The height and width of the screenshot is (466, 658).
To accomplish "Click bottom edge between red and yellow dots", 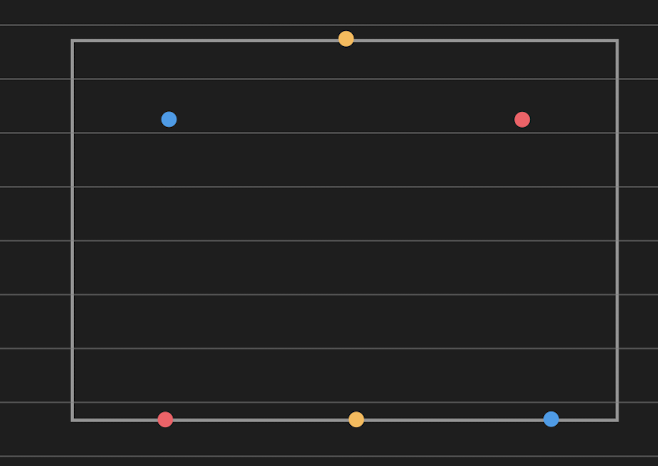I will [x=261, y=420].
